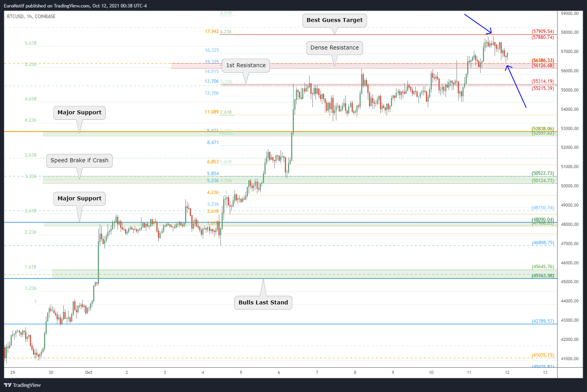This screenshot has width=587, height=392.
Task: Select the Speed Brake if Crash callout
Action: coord(79,160)
